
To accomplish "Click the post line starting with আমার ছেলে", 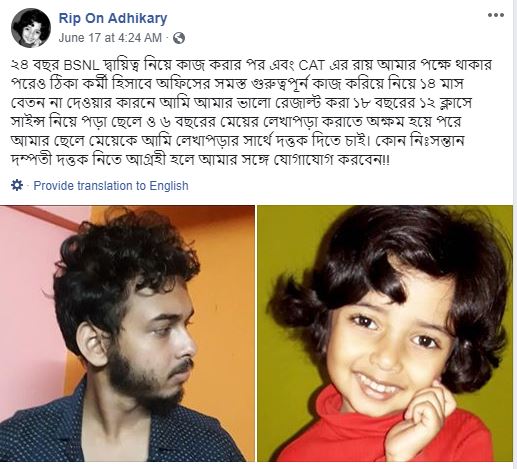I will coord(237,141).
